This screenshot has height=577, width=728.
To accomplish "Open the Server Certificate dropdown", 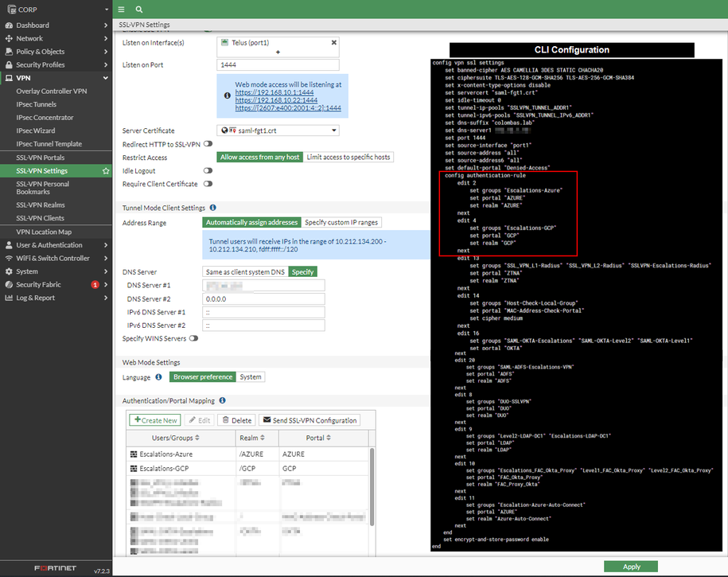I will point(278,131).
